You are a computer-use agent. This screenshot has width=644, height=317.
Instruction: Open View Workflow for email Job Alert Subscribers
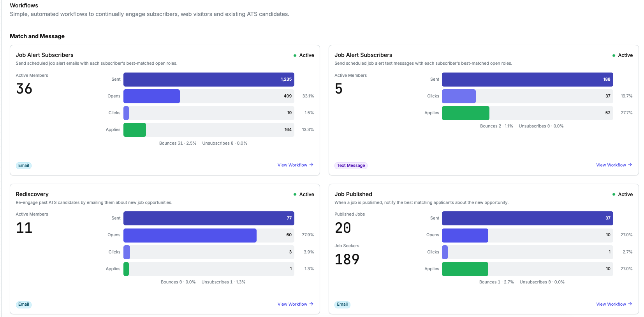tap(295, 165)
